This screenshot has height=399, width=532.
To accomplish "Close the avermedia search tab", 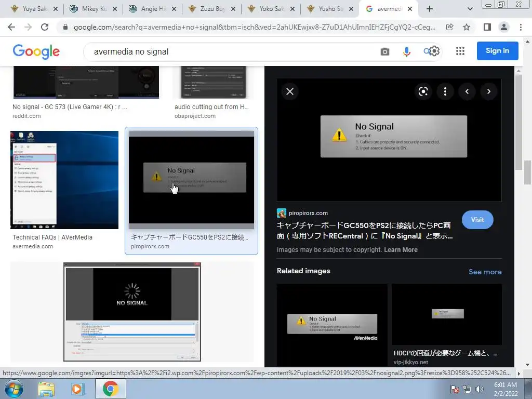I will point(410,9).
